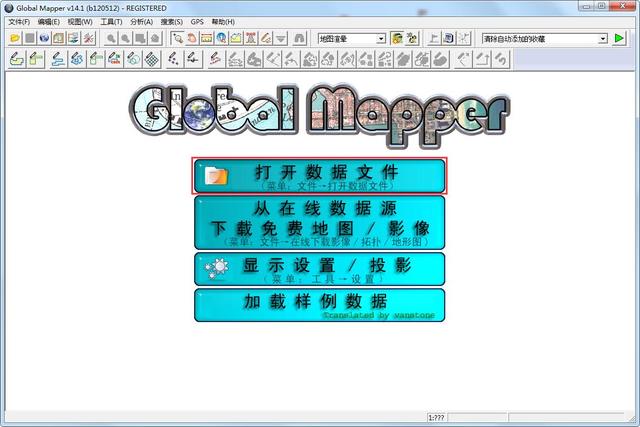Open the 视图(W) menu
This screenshot has height=427, width=640.
point(80,22)
